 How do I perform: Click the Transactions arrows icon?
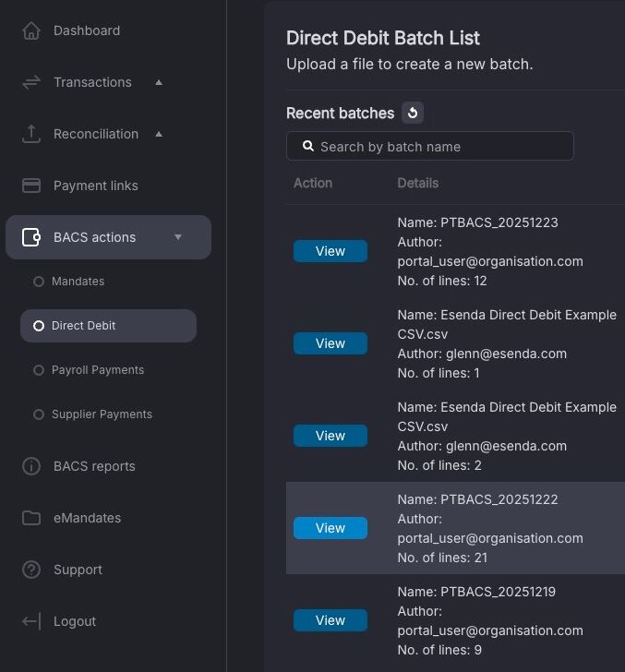[31, 82]
